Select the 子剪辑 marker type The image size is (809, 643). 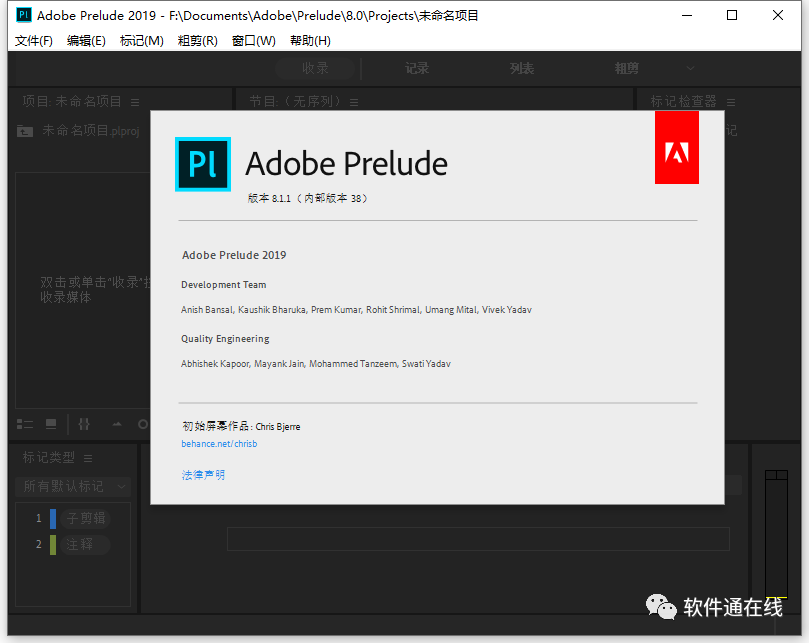coord(86,518)
